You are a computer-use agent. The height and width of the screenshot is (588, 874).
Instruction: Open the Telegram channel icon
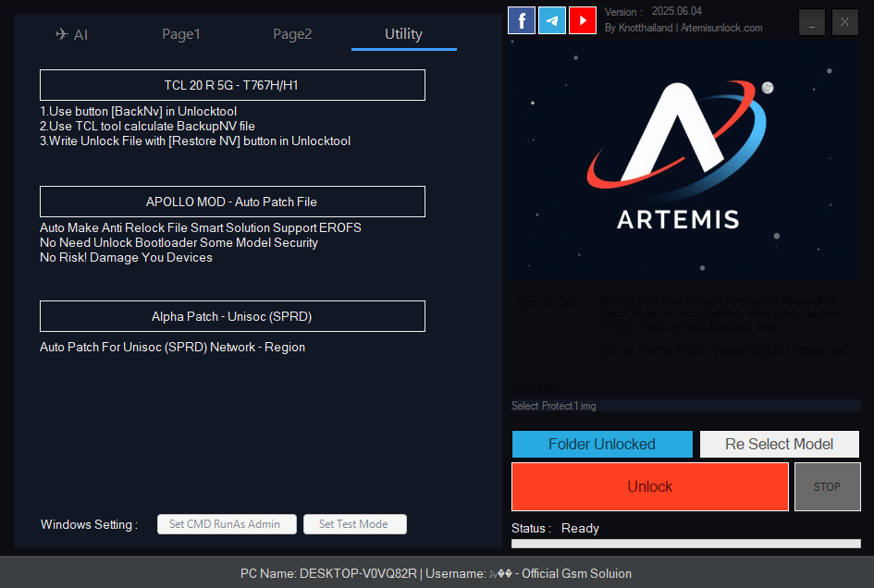552,19
